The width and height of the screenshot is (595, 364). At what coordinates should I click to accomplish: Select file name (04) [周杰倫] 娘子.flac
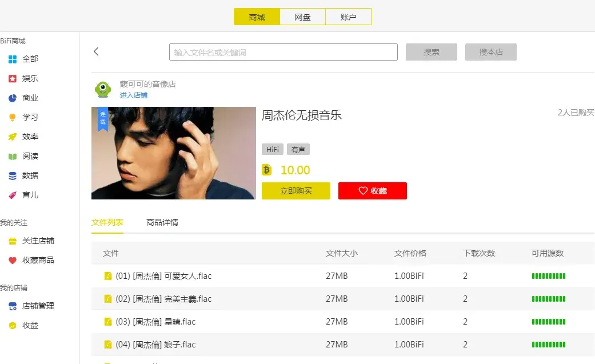[155, 344]
